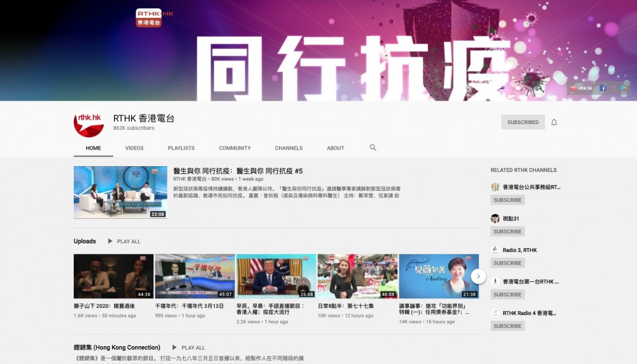Open the featured 醫生與你 同行抗疫 #5 thumbnail
The image size is (637, 364).
pyautogui.click(x=120, y=192)
